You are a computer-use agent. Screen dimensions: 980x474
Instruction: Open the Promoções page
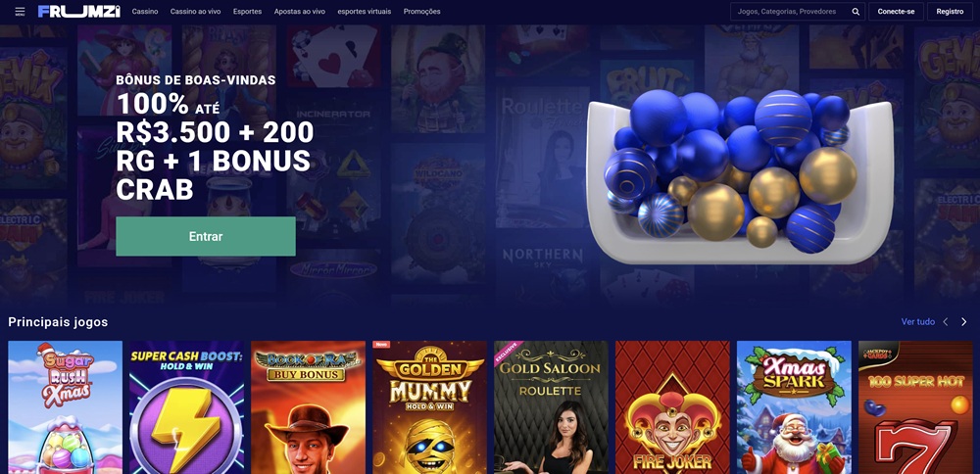(x=421, y=11)
